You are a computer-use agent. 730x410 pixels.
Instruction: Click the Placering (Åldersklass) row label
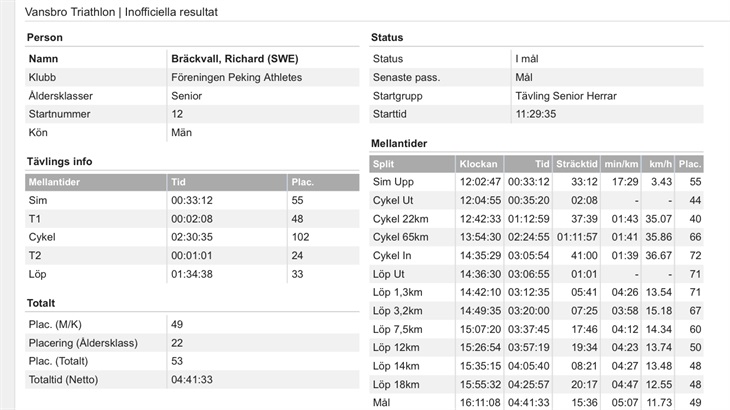coord(83,343)
